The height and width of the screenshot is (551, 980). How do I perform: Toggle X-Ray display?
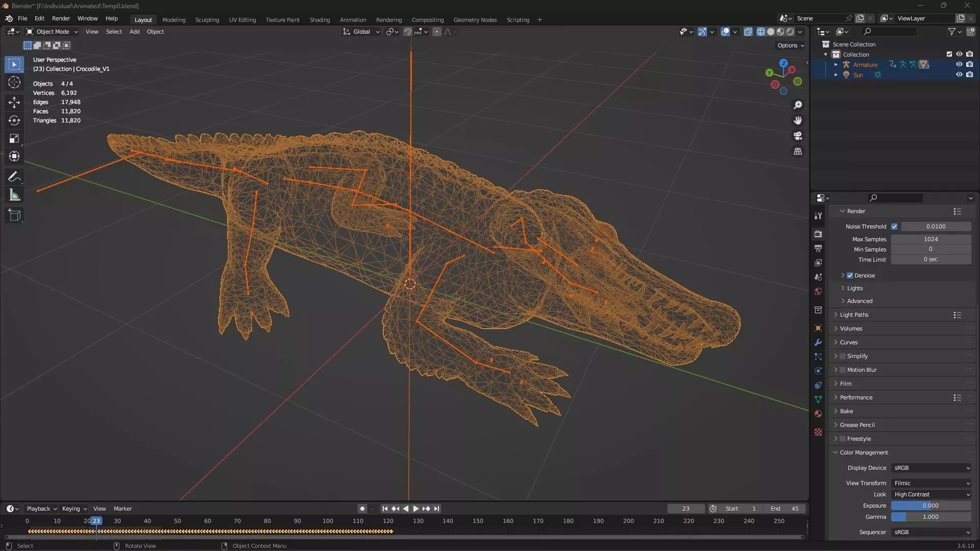[748, 32]
